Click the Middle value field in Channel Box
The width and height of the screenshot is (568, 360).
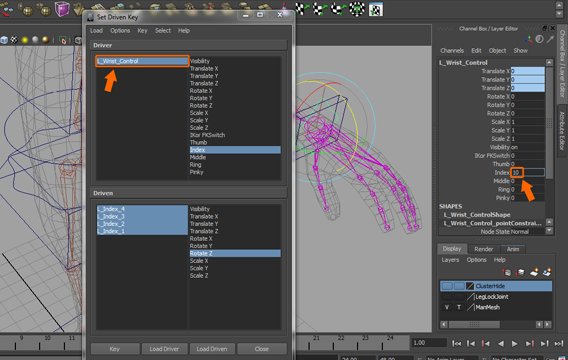click(x=527, y=181)
